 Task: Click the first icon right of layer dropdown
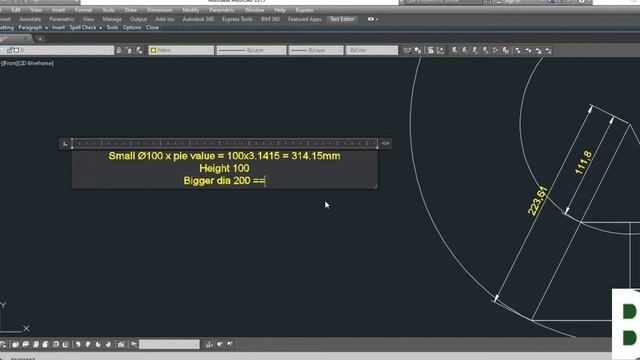pos(119,50)
